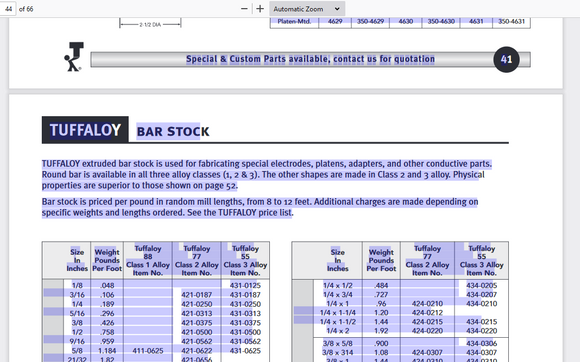Click the page 41 circle badge
This screenshot has width=580, height=362.
[x=506, y=59]
